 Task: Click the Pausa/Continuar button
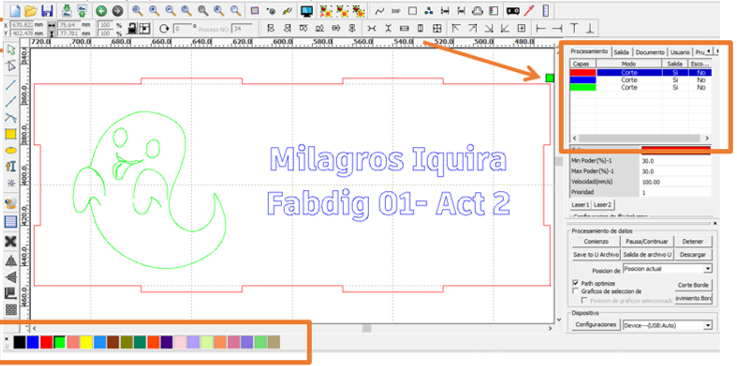pyautogui.click(x=647, y=241)
